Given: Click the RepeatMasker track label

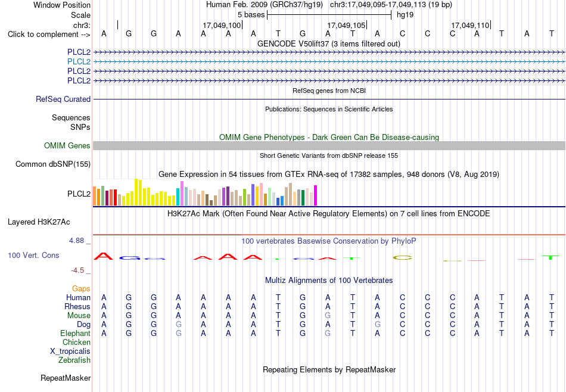Looking at the screenshot, I should coord(66,378).
